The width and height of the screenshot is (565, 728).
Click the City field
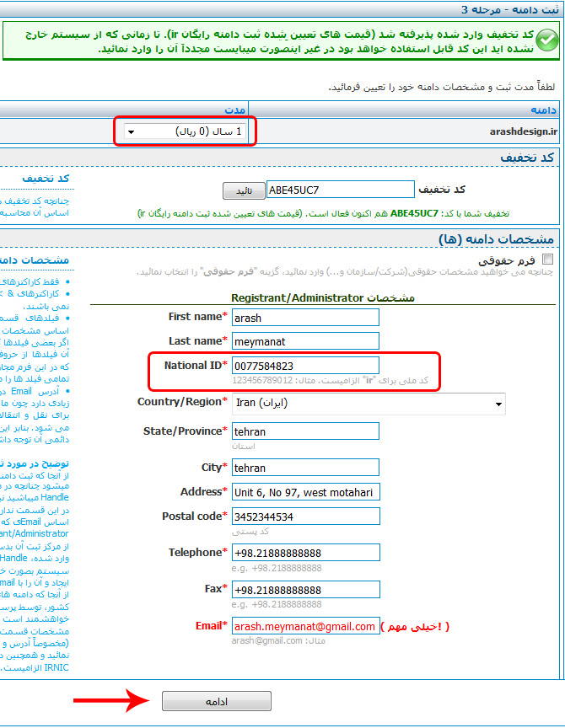(x=305, y=468)
